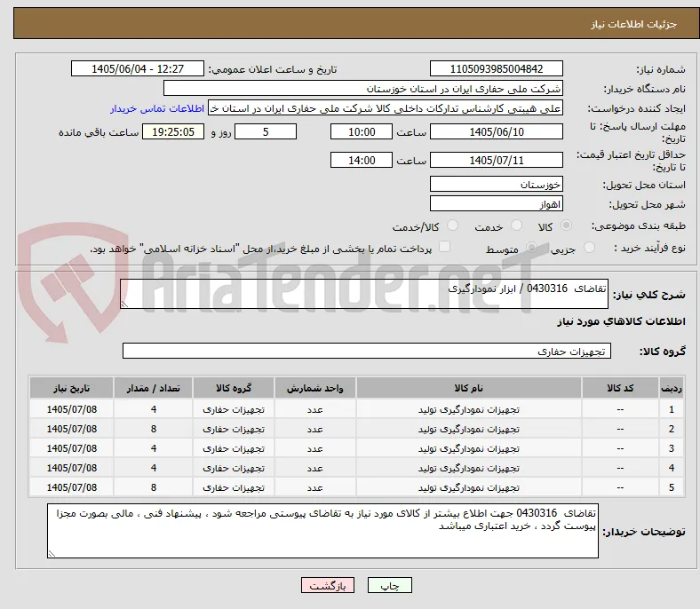700x609 pixels.
Task: Click quantity 8 in row 5
Action: [x=154, y=487]
